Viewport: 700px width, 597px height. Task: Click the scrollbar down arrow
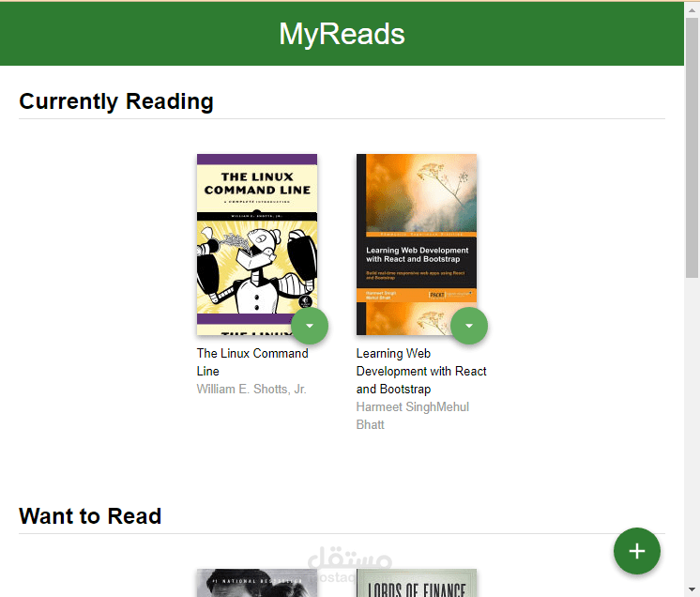pos(692,589)
